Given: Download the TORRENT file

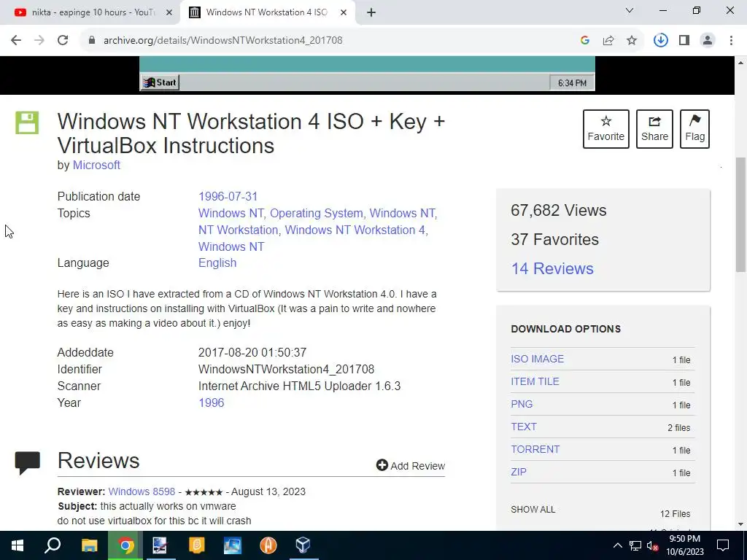Looking at the screenshot, I should [535, 449].
